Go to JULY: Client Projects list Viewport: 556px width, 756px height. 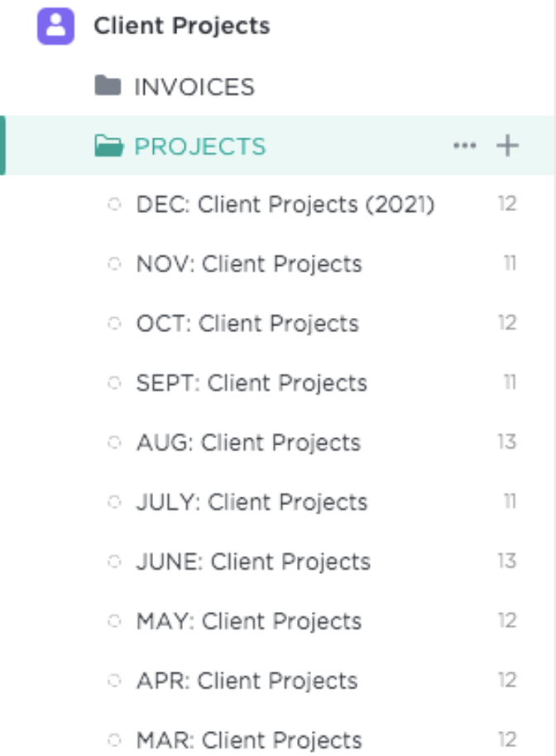(252, 503)
